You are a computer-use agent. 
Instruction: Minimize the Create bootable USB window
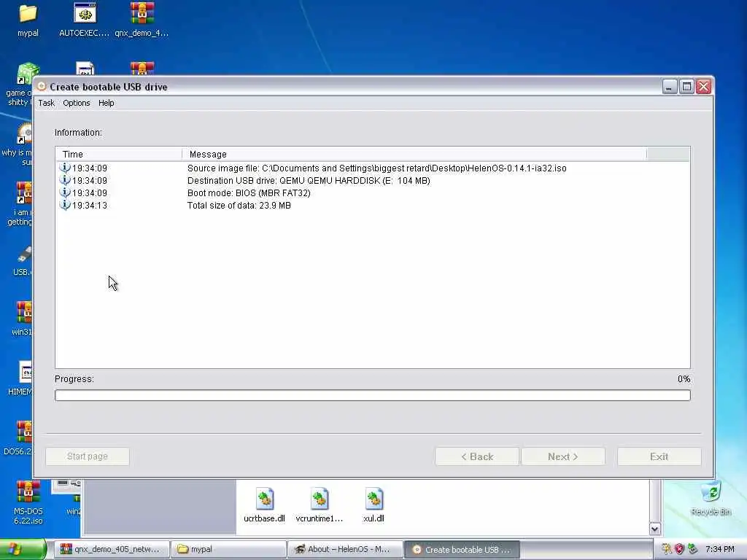(670, 87)
